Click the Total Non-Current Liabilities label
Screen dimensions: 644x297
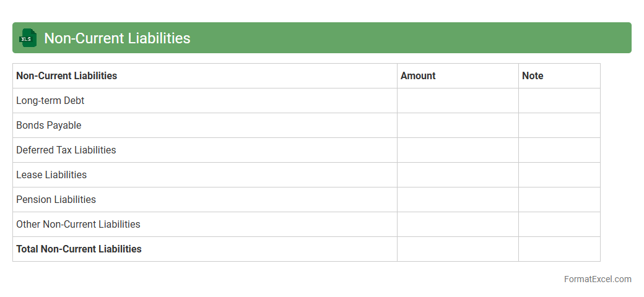click(79, 249)
